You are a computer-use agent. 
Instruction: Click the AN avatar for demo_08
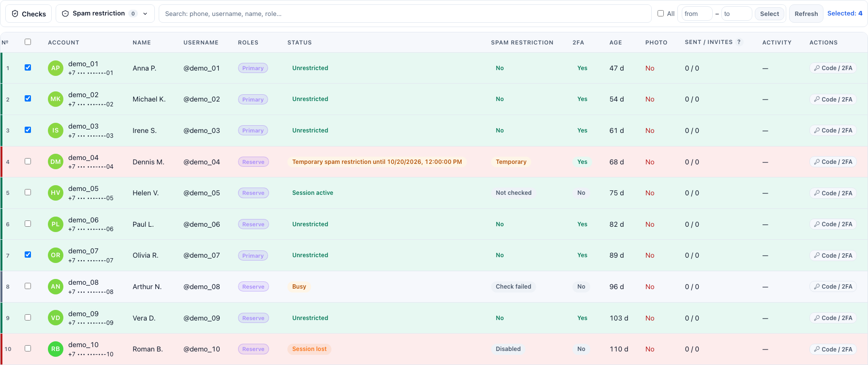(56, 287)
